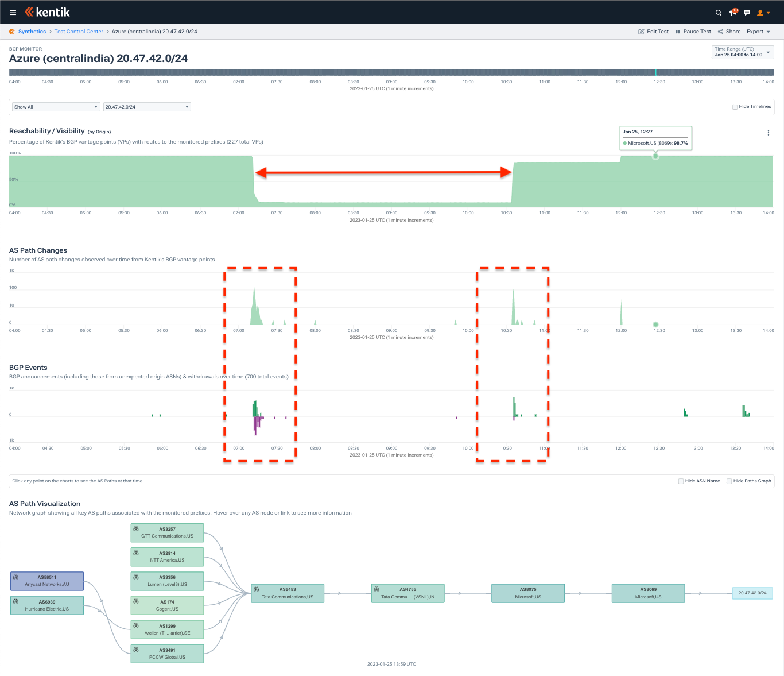Click binoculars icon on AS1299 node
Viewport: 784px width, 676px height.
tap(136, 625)
